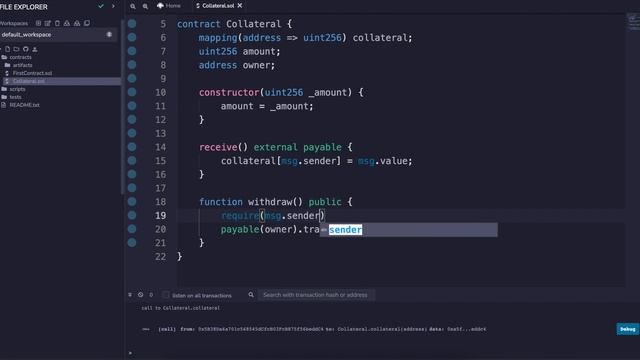Toggle the breakpoint dot on line 20
This screenshot has height=360, width=640.
click(x=132, y=229)
